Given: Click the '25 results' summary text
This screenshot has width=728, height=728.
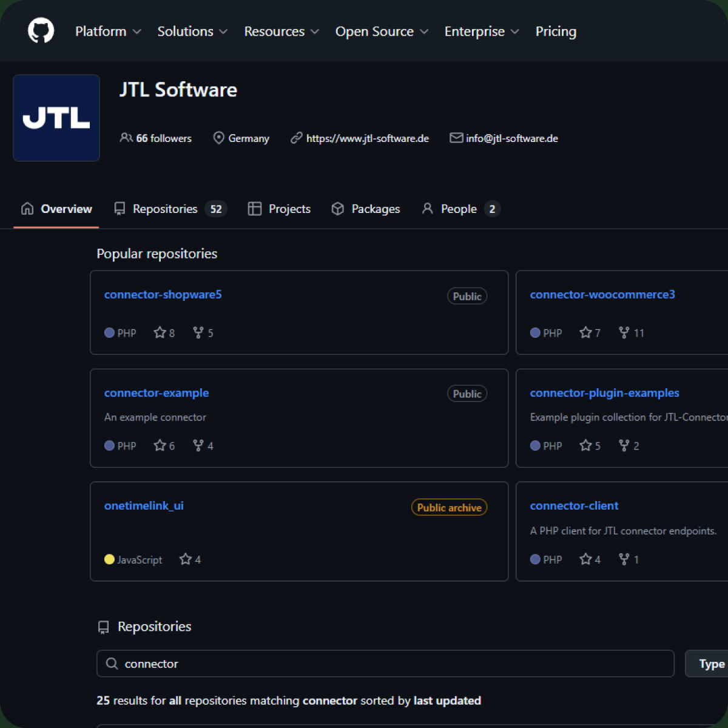Looking at the screenshot, I should [289, 701].
